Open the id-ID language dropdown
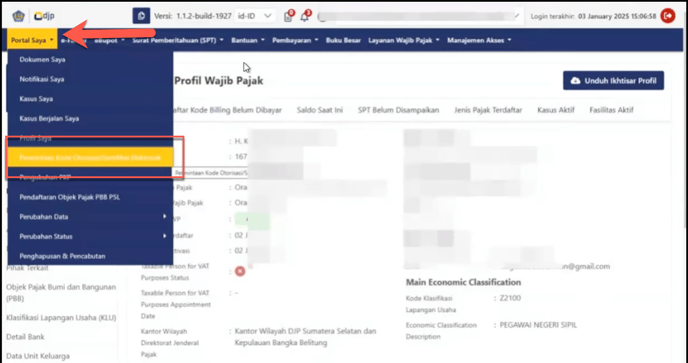The height and width of the screenshot is (363, 688). (255, 16)
